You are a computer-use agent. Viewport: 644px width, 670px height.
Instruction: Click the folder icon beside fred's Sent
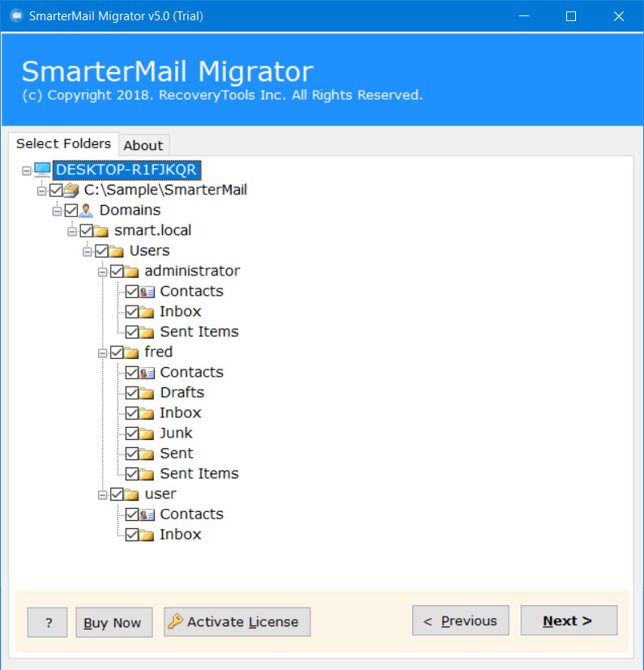(x=146, y=454)
